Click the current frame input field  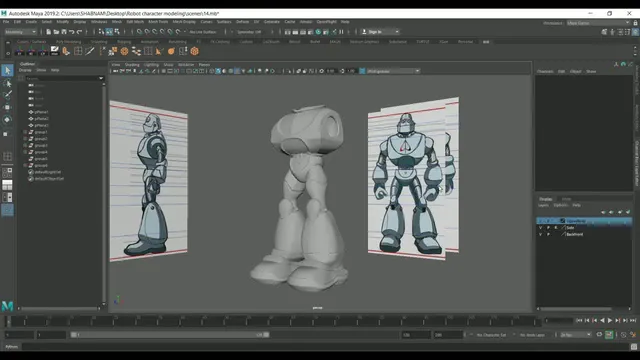coord(559,321)
